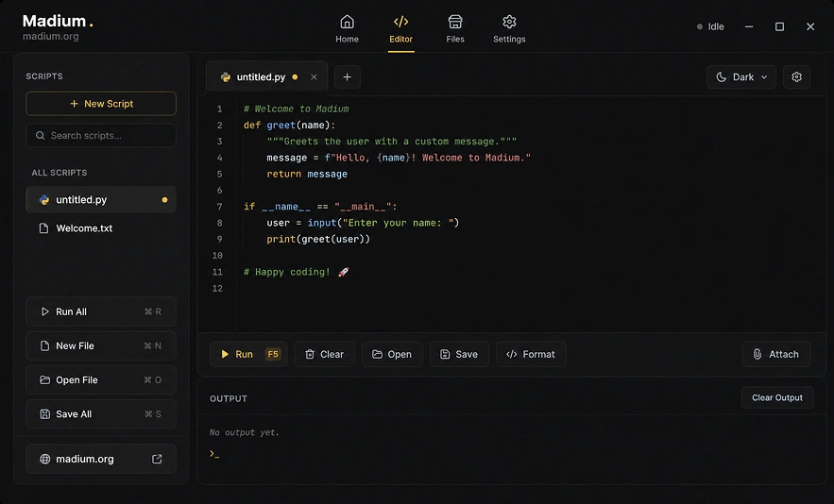Click the "# Welcome to Madium" comment line

[x=297, y=109]
